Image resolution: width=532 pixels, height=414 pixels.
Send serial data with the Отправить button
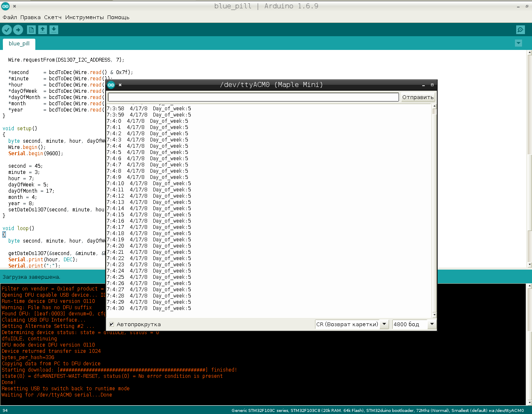(418, 97)
